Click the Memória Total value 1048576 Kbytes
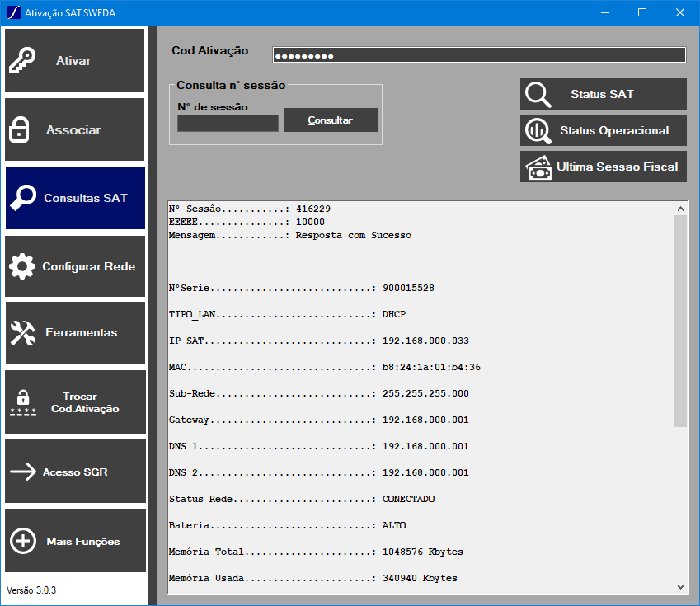The image size is (700, 606). (423, 552)
